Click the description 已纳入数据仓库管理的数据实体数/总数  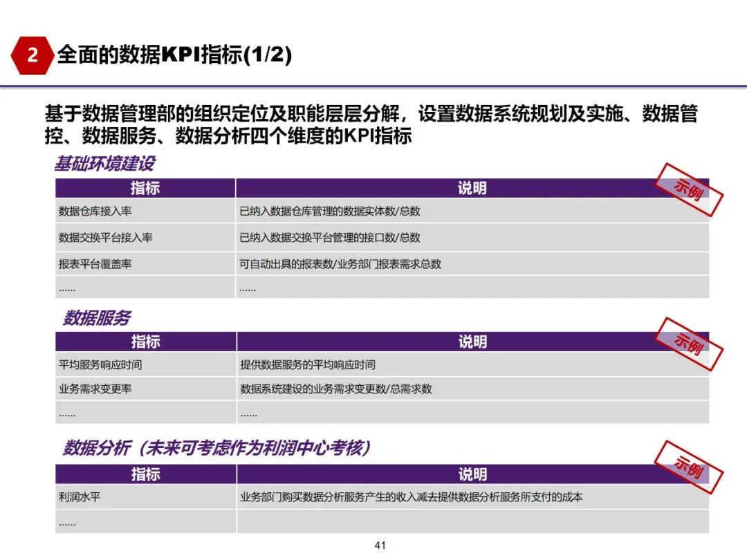click(x=330, y=211)
